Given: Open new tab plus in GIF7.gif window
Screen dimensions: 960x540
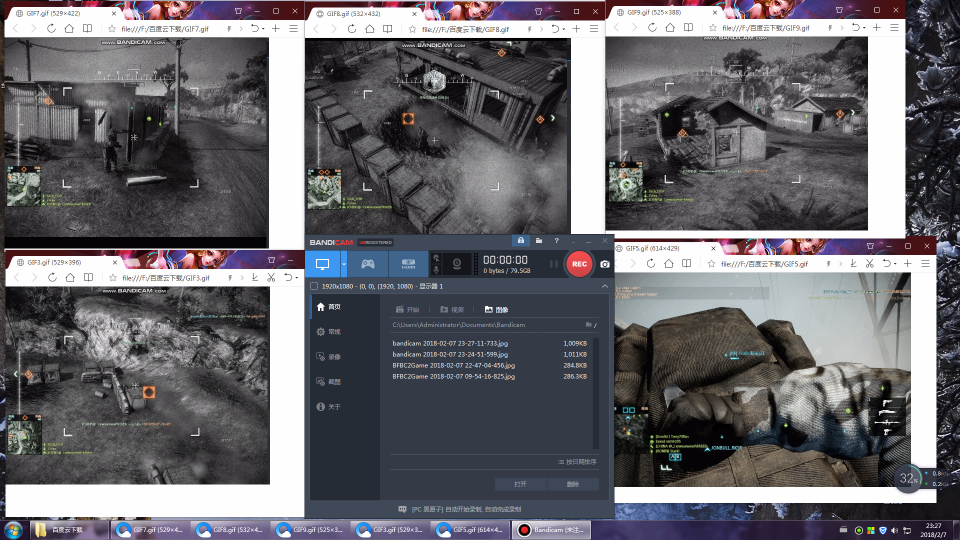Looking at the screenshot, I should (x=276, y=29).
